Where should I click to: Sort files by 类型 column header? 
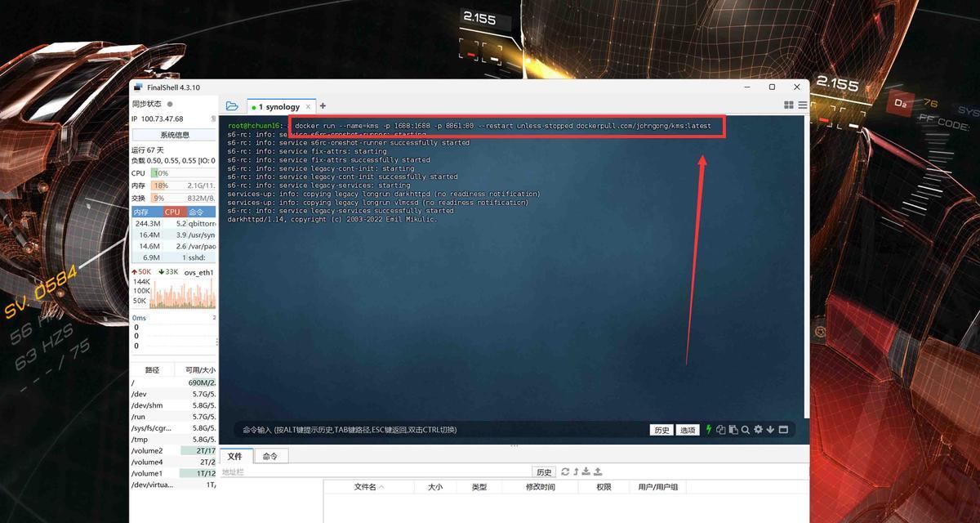[479, 487]
